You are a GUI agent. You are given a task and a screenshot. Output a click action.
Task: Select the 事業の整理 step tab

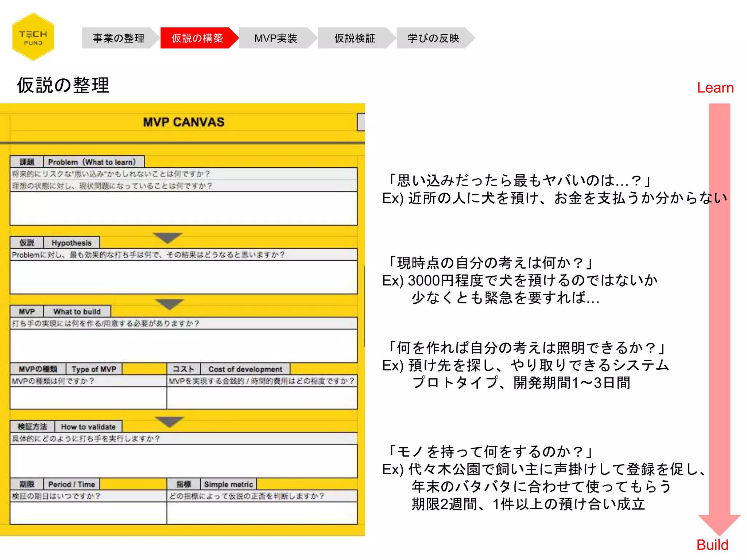click(x=119, y=38)
